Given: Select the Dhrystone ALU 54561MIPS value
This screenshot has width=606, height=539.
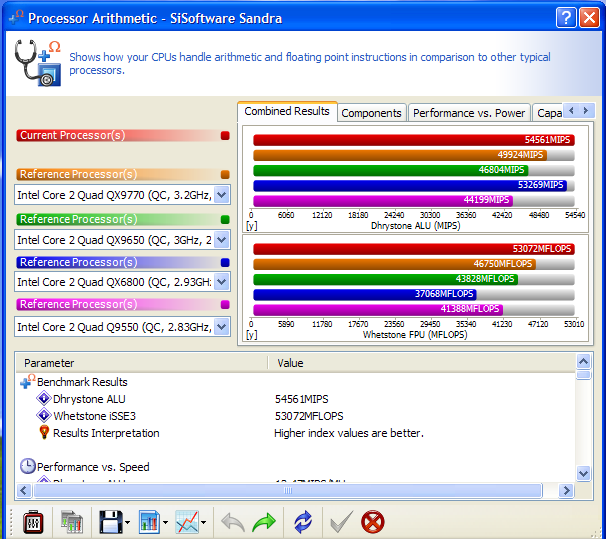Looking at the screenshot, I should (x=301, y=399).
